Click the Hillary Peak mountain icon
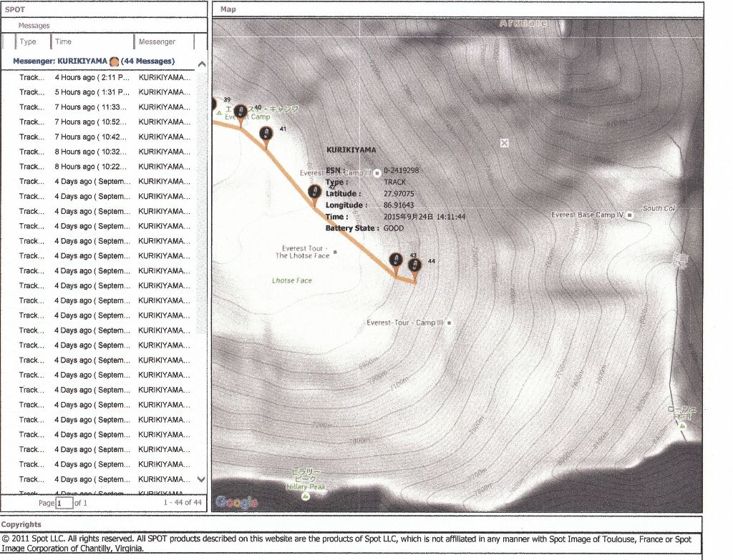The width and height of the screenshot is (733, 560). click(x=306, y=496)
